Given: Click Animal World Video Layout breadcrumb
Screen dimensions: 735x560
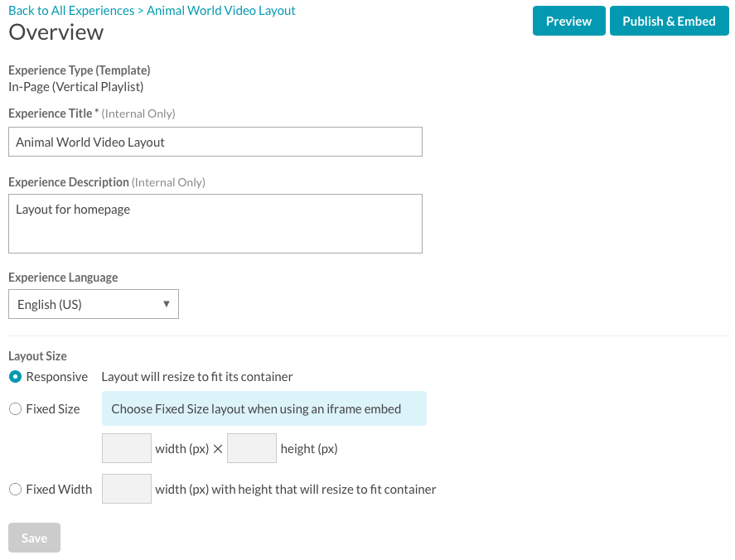Looking at the screenshot, I should coord(220,10).
